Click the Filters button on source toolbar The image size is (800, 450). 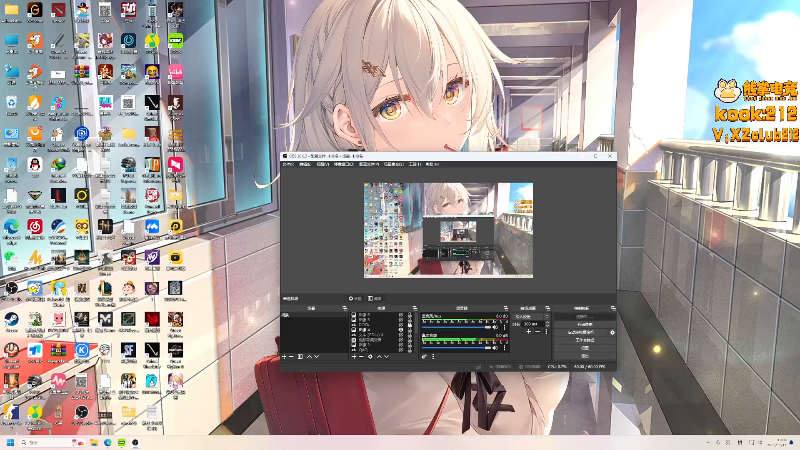374,298
